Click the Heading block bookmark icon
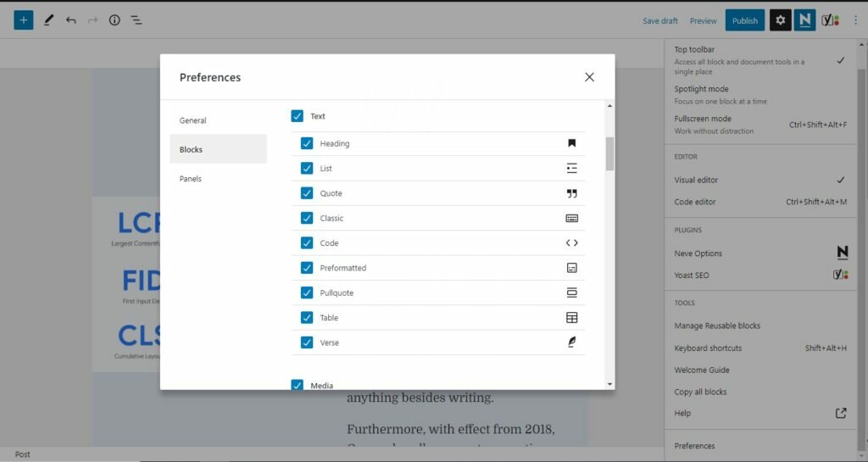868x462 pixels. 572,143
